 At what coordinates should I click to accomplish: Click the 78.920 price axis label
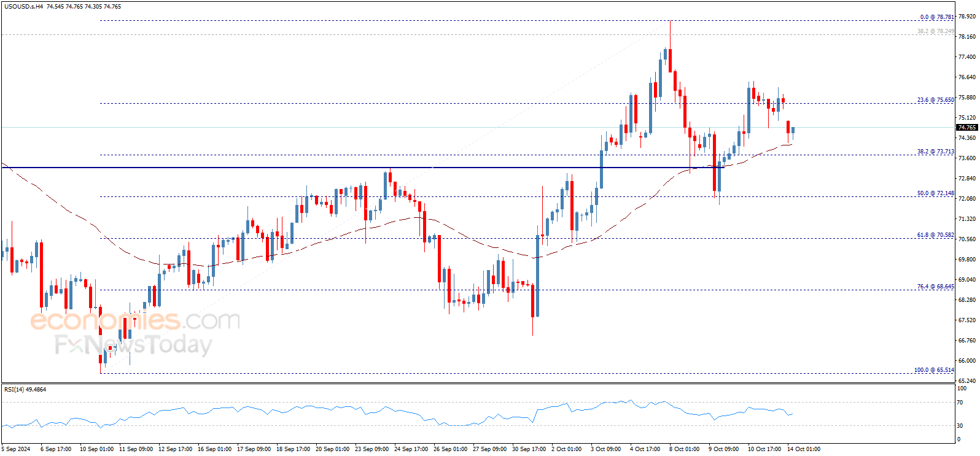point(967,17)
